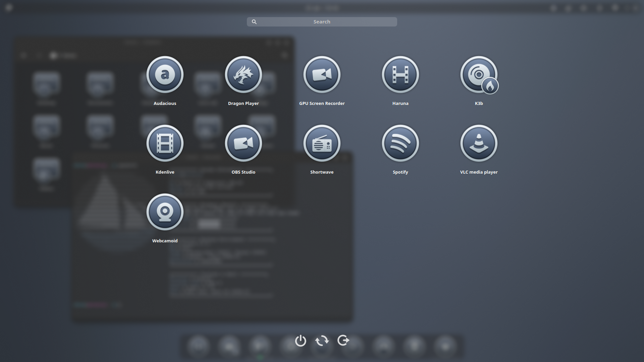
Task: Click the VLC media player label
Action: coord(479,172)
